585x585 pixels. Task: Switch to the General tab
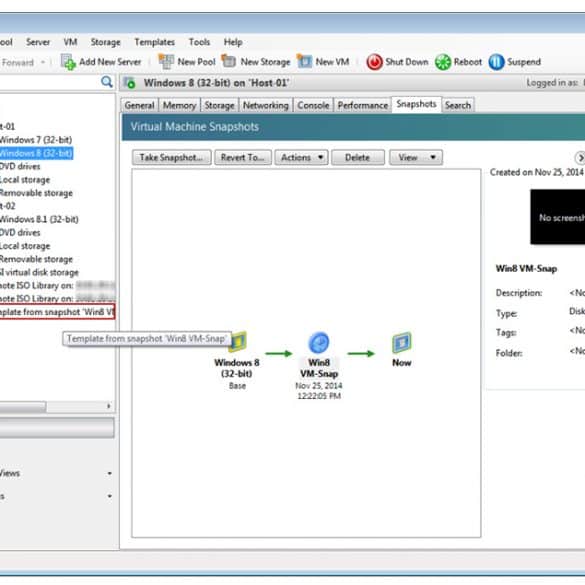click(140, 105)
